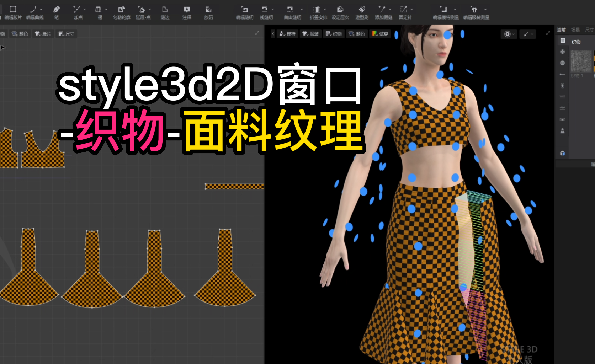Open the avatar category in the side panel
Image resolution: width=595 pixels, height=364 pixels.
tap(562, 131)
